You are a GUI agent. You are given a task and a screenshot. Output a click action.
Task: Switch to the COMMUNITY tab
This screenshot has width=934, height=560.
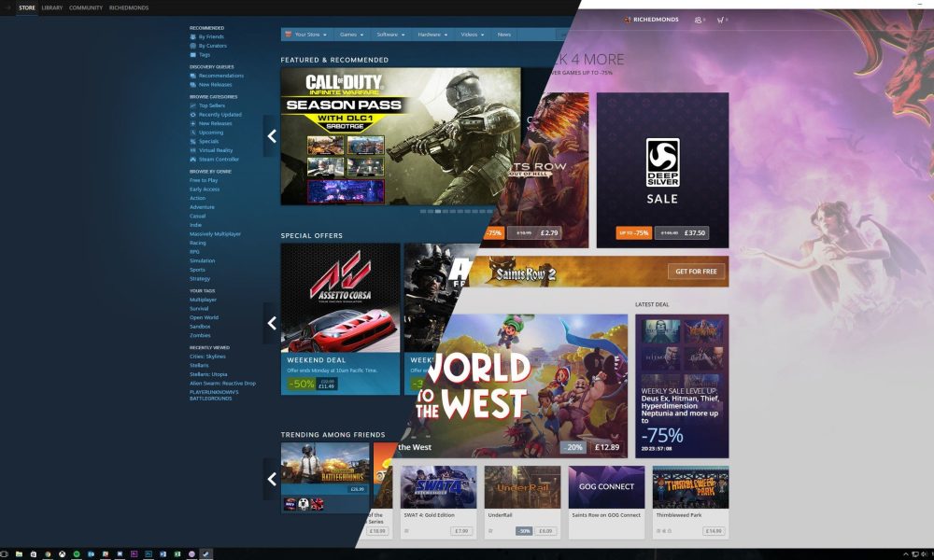coord(86,7)
